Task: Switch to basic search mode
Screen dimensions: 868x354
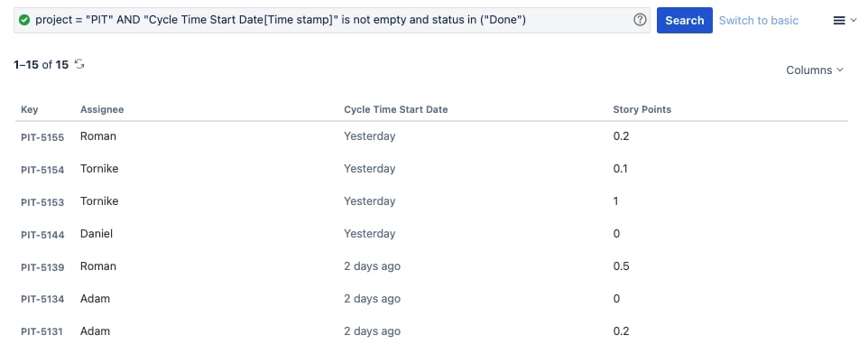Action: point(759,21)
